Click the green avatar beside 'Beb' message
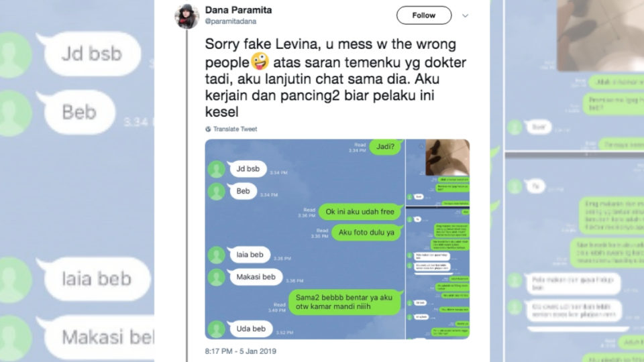Screen dimensions: 644x362 click(x=217, y=191)
